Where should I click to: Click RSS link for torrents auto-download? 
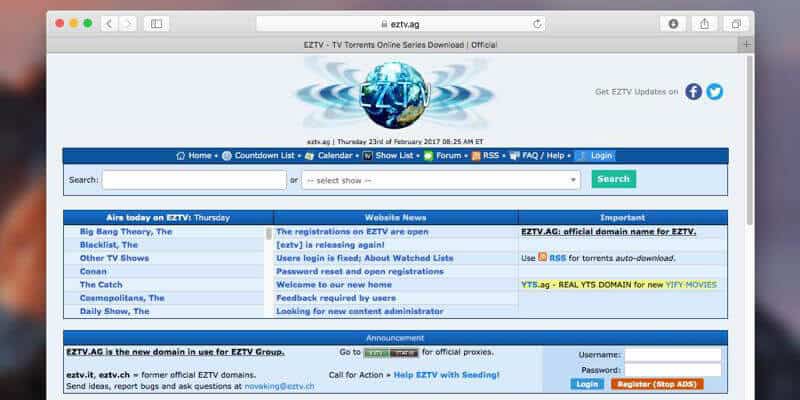[557, 258]
